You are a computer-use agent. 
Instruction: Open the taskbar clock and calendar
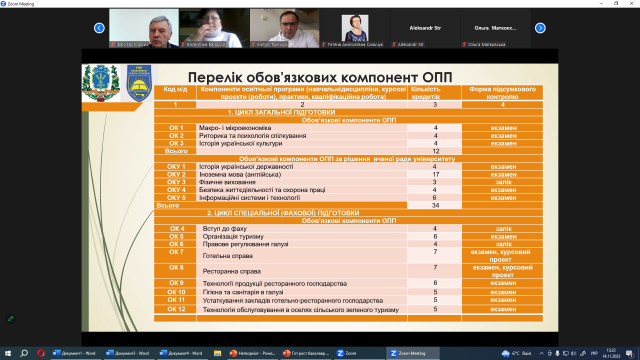tap(611, 353)
